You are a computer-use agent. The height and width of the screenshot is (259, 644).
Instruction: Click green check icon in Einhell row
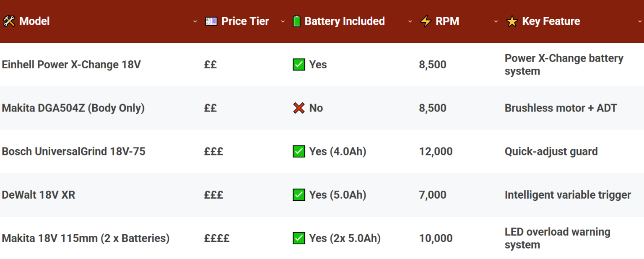tap(299, 65)
